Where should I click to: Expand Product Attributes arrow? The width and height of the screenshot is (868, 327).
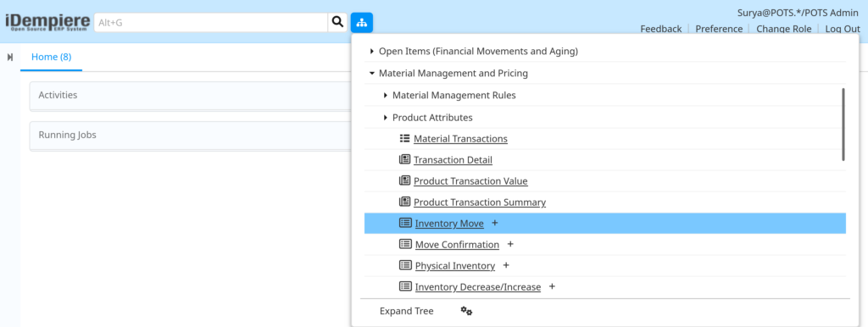pos(386,118)
